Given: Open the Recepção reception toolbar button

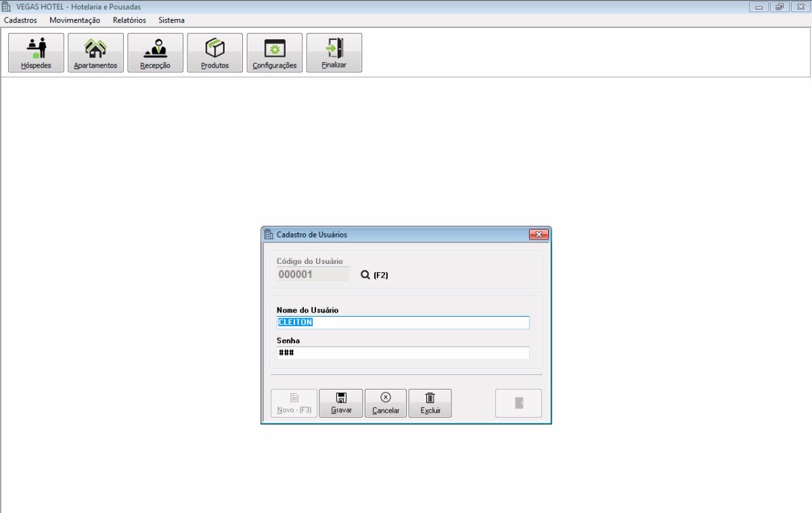Looking at the screenshot, I should (x=155, y=53).
